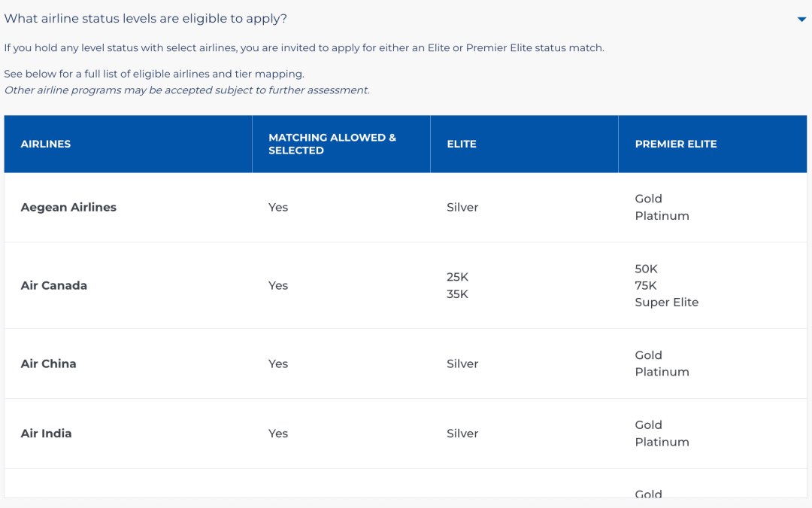Click Platinum in the Aegean Airlines row
Viewport: 812px width, 508px height.
[662, 216]
